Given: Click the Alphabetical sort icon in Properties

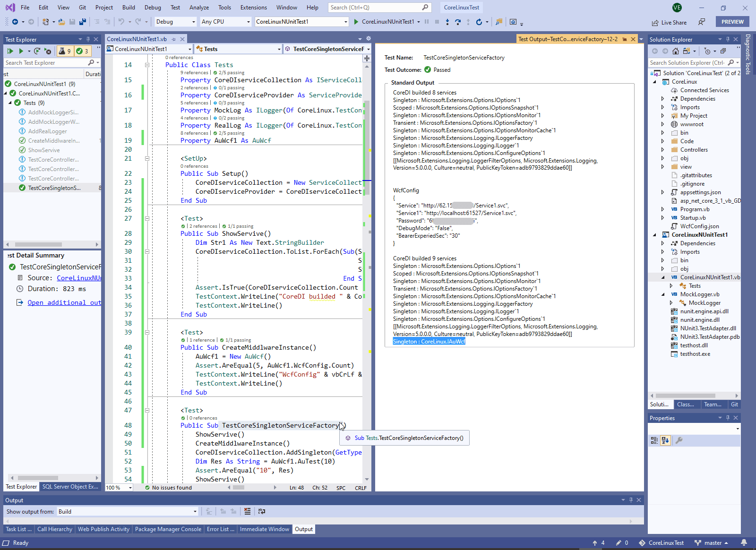Looking at the screenshot, I should 665,440.
